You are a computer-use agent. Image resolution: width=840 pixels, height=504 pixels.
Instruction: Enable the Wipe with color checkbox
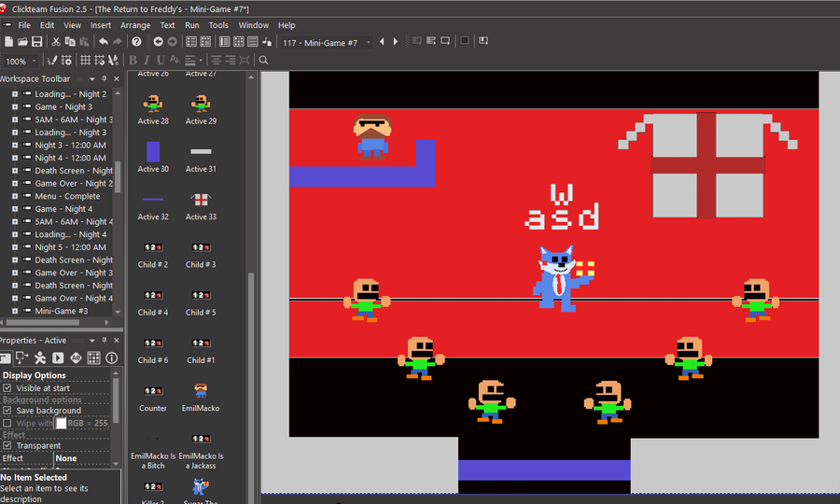click(7, 423)
